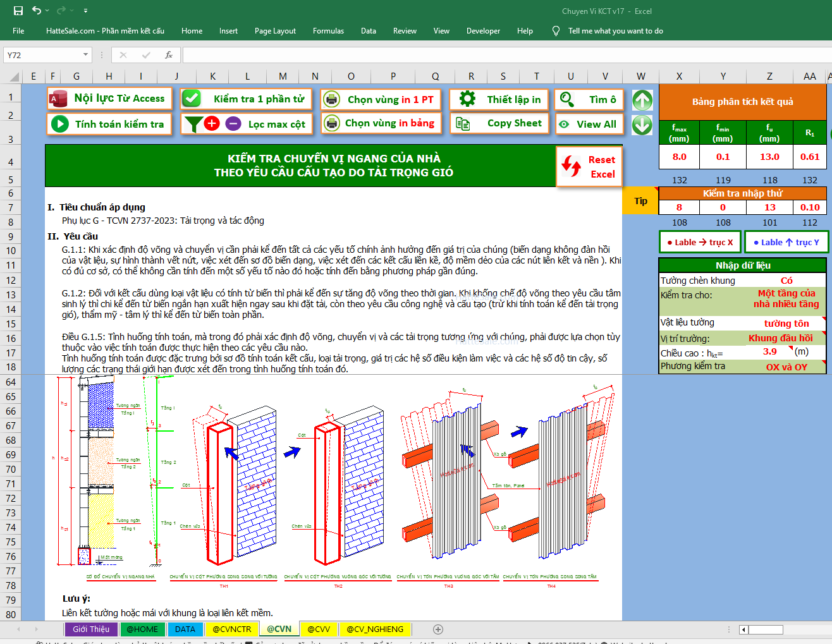832x644 pixels.
Task: Switch to the Formulas tab
Action: click(x=328, y=30)
